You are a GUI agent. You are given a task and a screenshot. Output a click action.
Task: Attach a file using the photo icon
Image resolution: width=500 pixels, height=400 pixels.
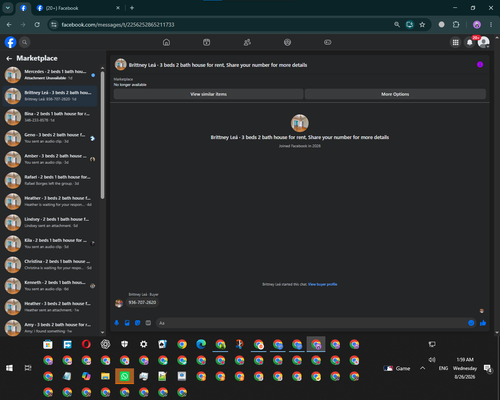[127, 323]
